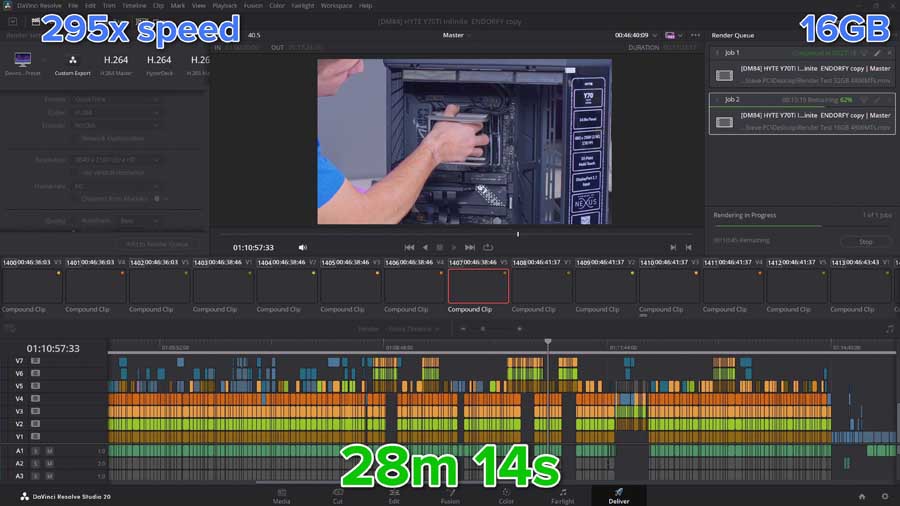
Task: Open the home icon at bottom right
Action: (x=862, y=496)
